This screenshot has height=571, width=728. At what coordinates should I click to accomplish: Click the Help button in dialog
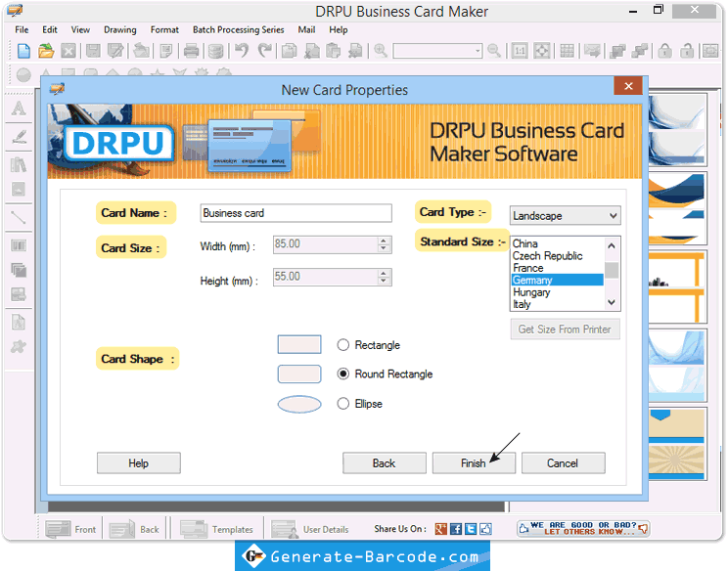pos(138,462)
